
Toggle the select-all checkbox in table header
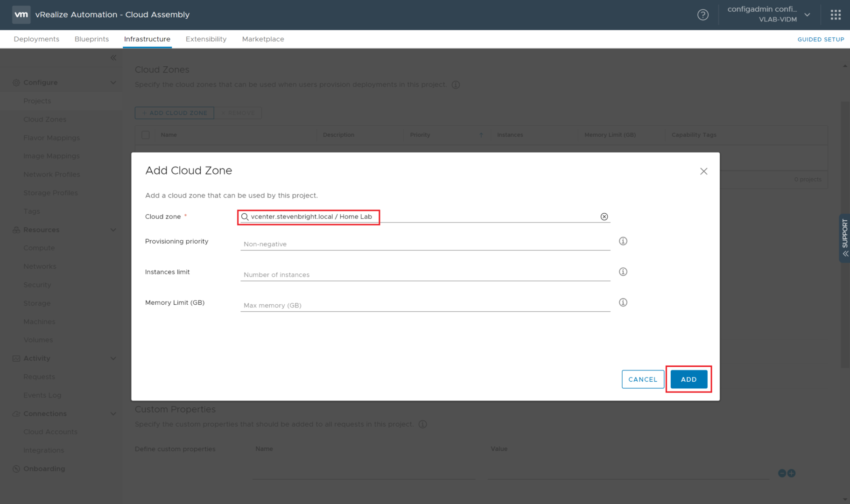coord(146,135)
